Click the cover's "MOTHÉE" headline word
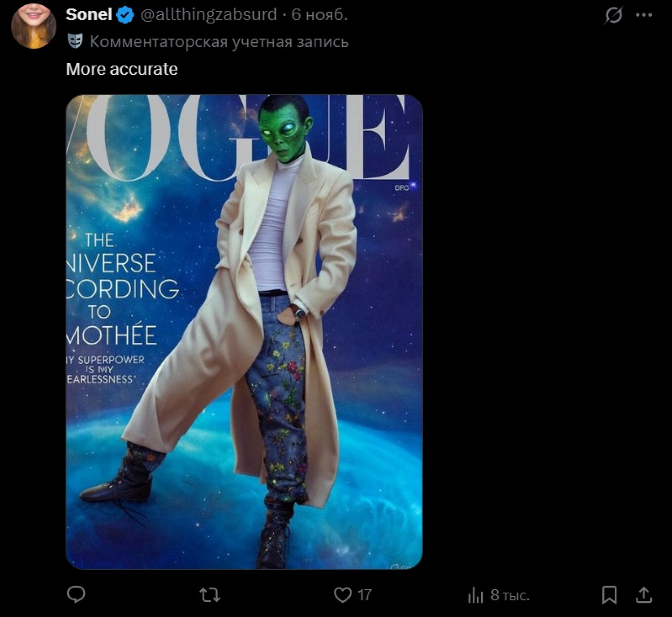The image size is (672, 617). click(x=112, y=336)
